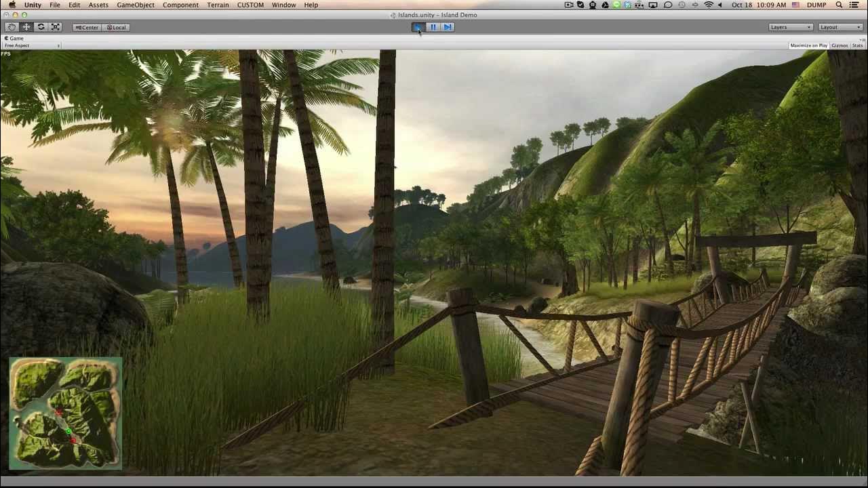
Task: Click the island minimap thumbnail
Action: pyautogui.click(x=66, y=413)
